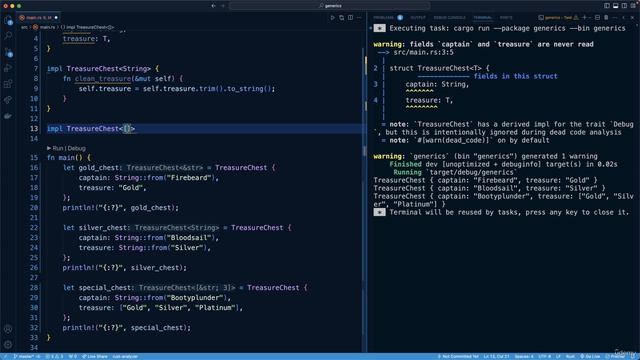
Task: Click the Debug code lens above main
Action: (x=77, y=148)
